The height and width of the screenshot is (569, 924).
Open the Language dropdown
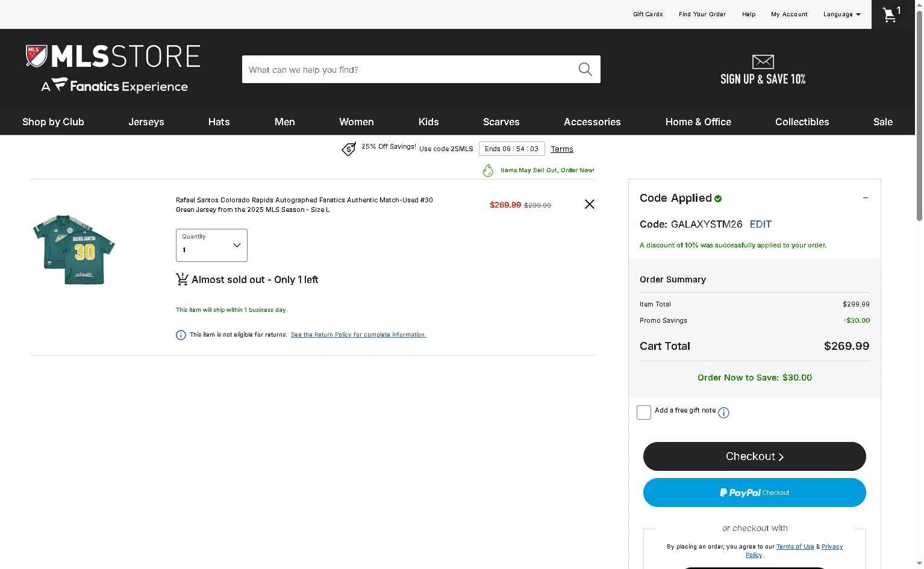coord(841,14)
